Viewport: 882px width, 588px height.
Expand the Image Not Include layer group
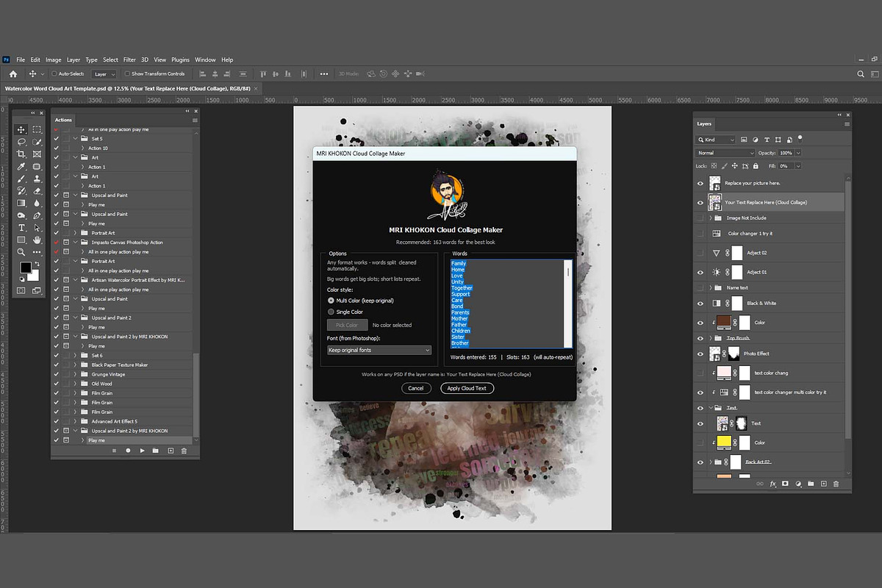click(x=711, y=218)
